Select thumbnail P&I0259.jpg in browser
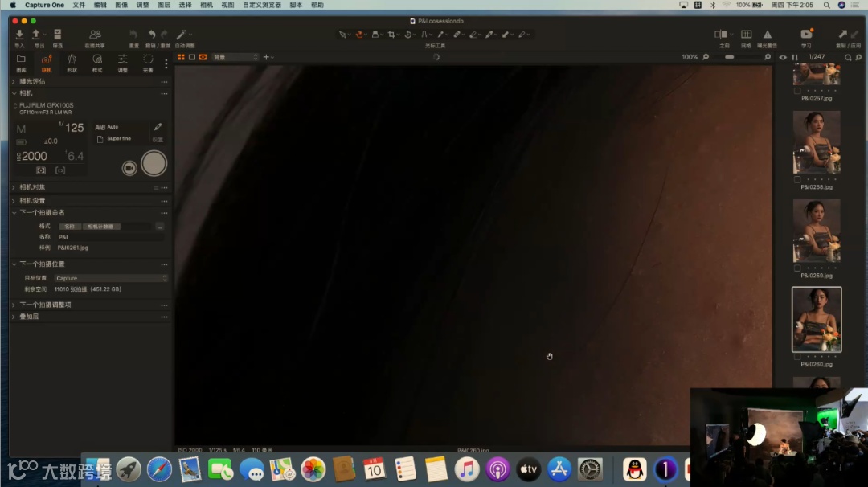 (817, 231)
